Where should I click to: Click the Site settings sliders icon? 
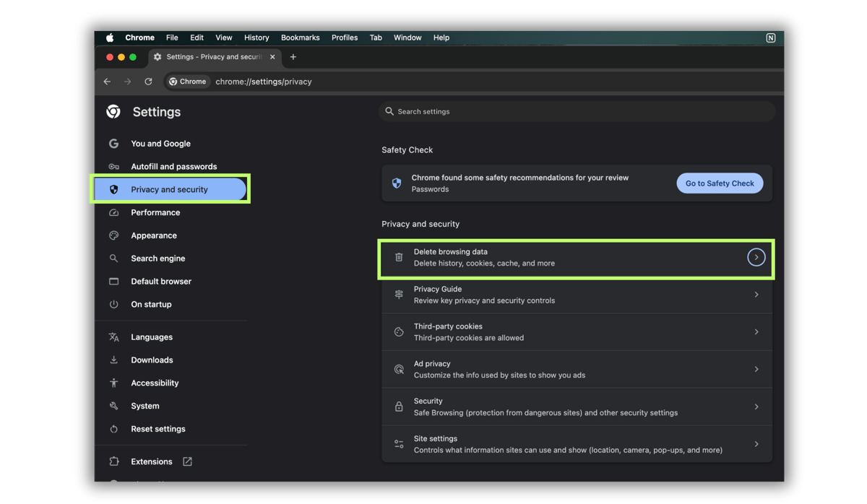point(399,444)
